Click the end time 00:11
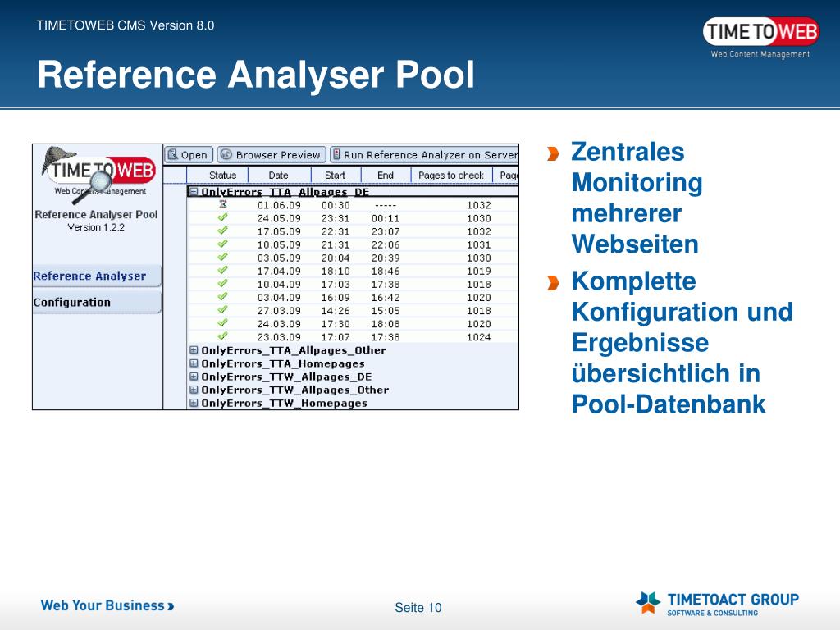The width and height of the screenshot is (840, 630). click(x=386, y=218)
